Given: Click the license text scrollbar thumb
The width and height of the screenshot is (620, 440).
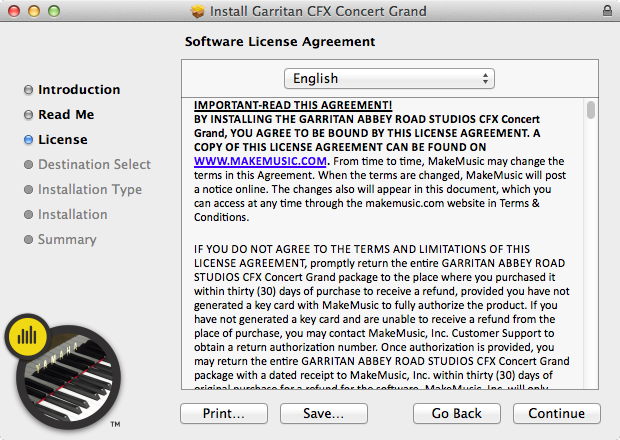Looking at the screenshot, I should pos(591,110).
